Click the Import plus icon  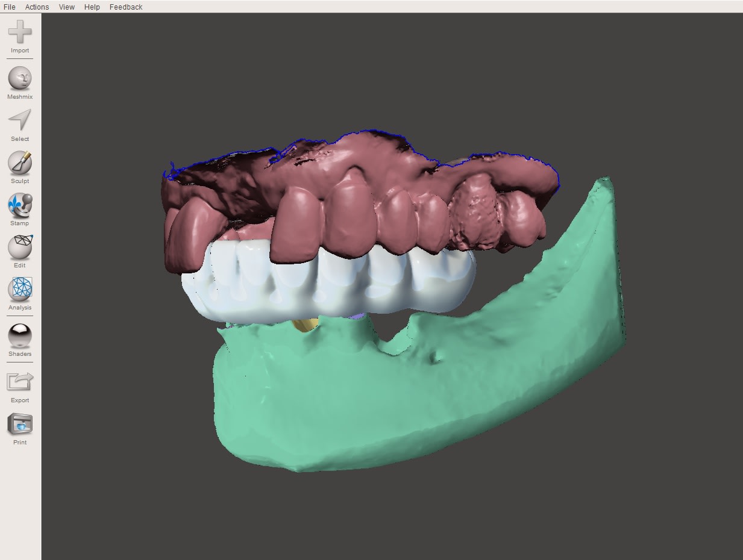[x=20, y=33]
